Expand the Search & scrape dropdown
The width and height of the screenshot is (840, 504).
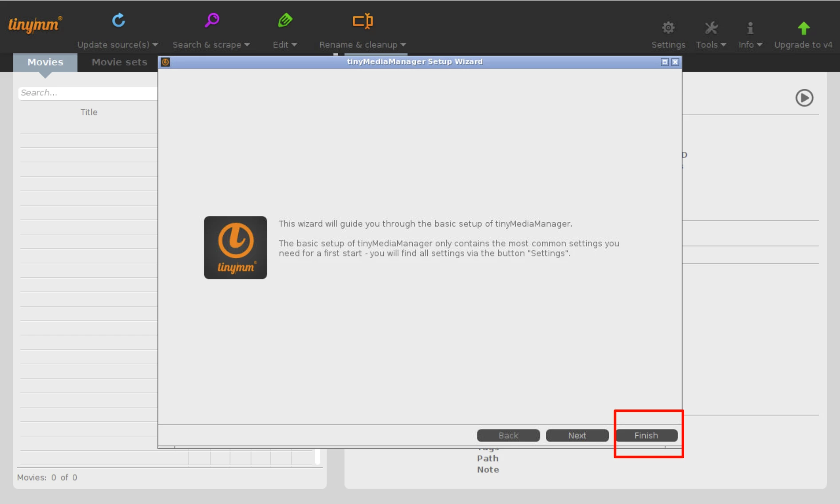211,45
